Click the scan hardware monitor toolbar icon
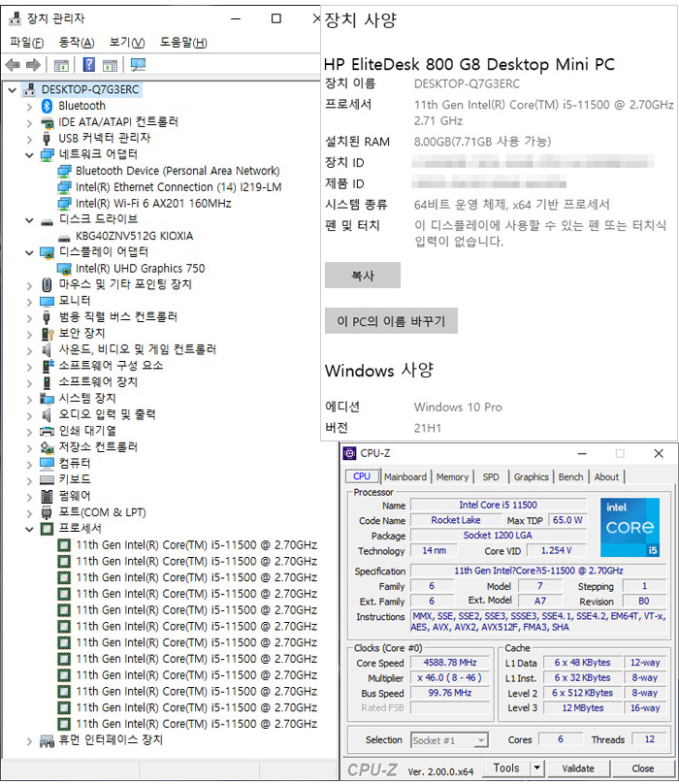Screen dimensions: 679x784 (138, 64)
